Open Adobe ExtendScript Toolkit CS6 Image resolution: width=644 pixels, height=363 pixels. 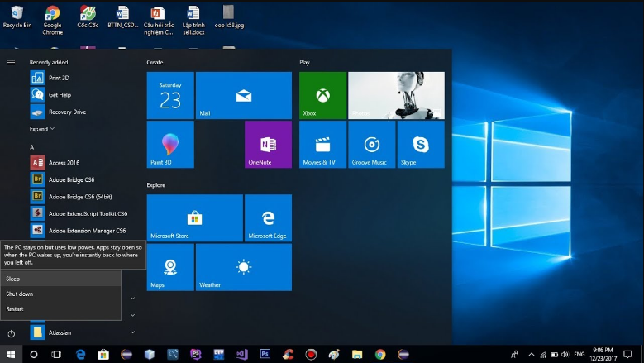coord(82,213)
